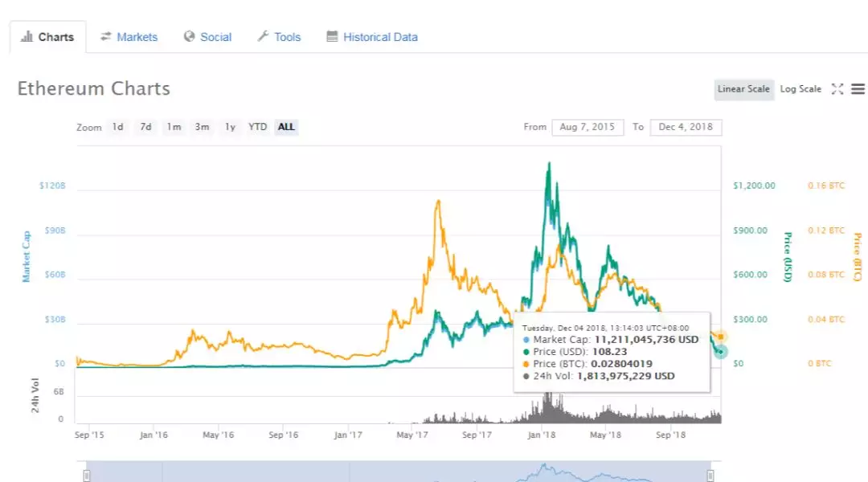Viewport: 868px width, 482px height.
Task: Click the $90B market cap label
Action: pyautogui.click(x=55, y=231)
